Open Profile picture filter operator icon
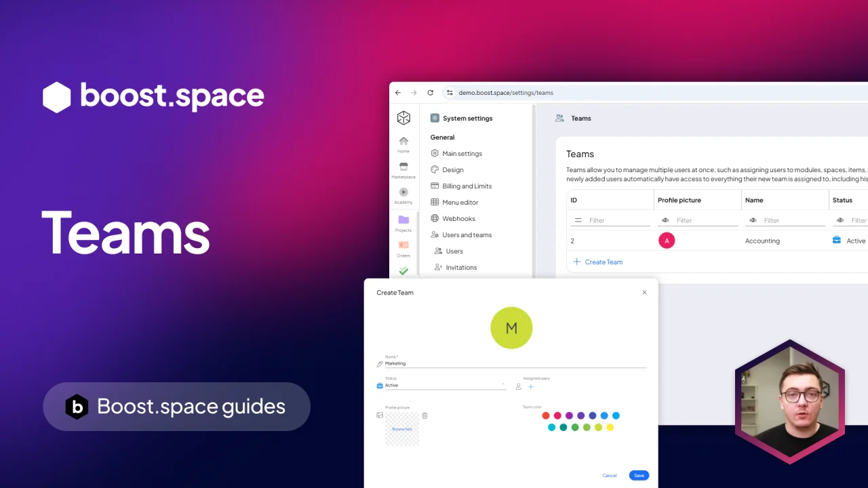Screen dimensions: 868x488 click(665, 220)
